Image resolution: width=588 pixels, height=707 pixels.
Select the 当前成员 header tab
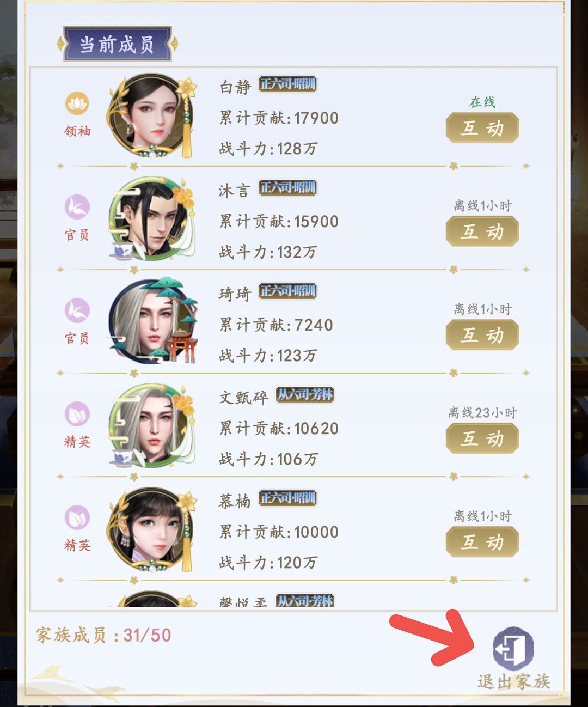[x=118, y=44]
